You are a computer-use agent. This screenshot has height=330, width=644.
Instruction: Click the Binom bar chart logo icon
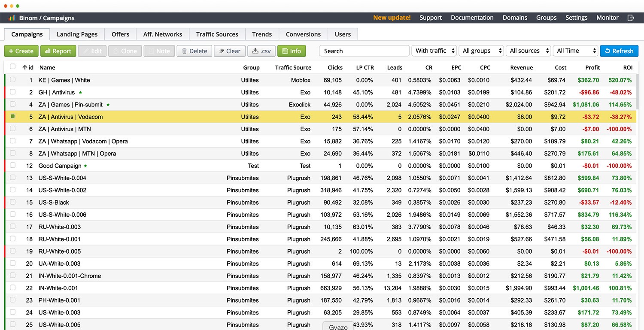point(12,18)
